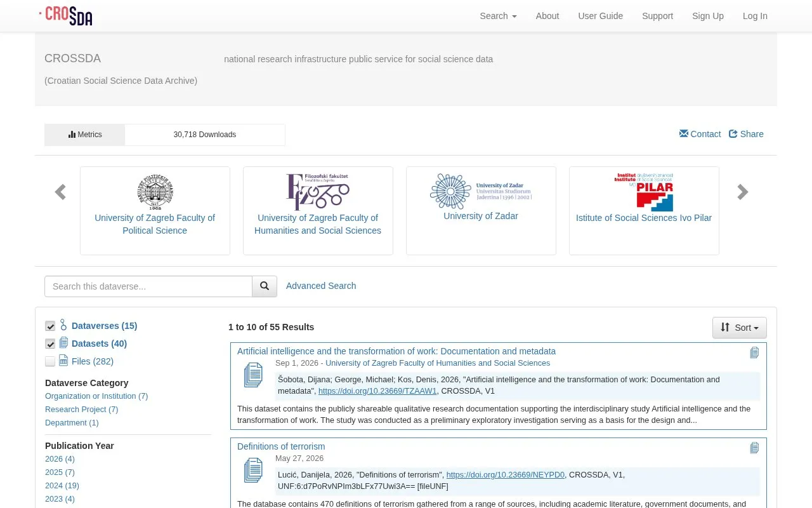Open Definitions of terrorism dataset title

point(281,446)
